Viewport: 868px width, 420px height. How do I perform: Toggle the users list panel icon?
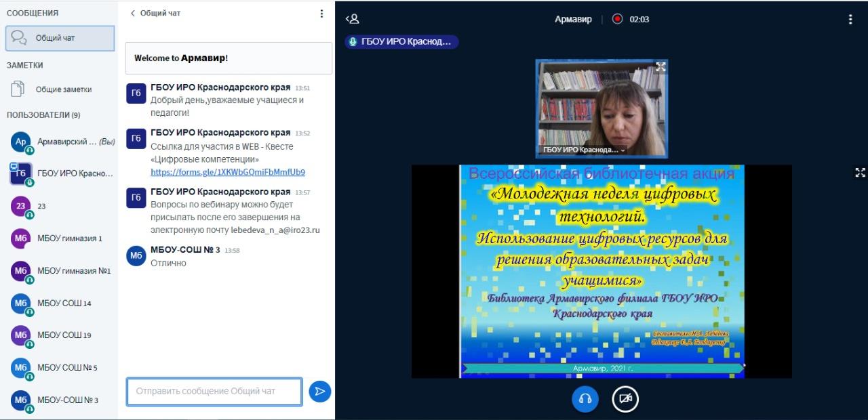click(352, 19)
